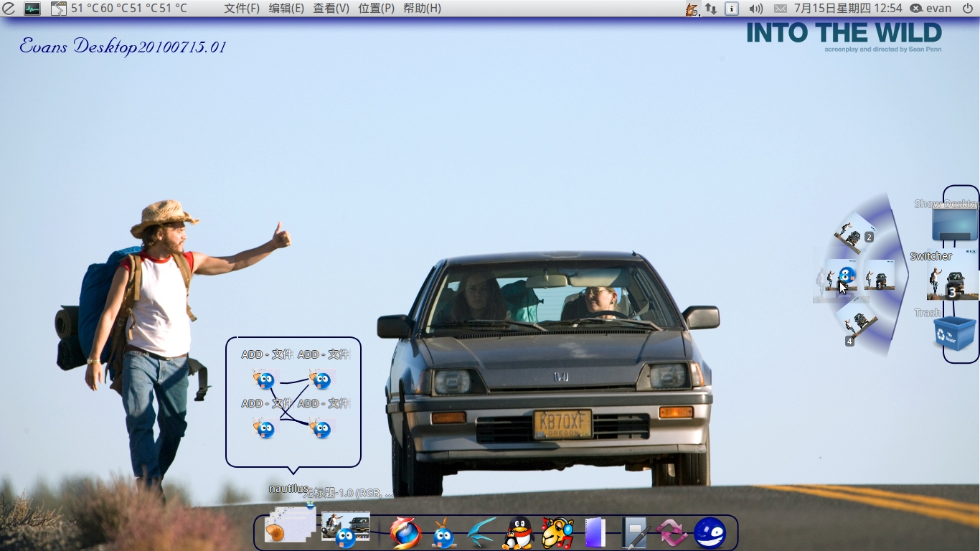Launch the blue-faced horned messenger from the dock
980x551 pixels.
coord(444,533)
